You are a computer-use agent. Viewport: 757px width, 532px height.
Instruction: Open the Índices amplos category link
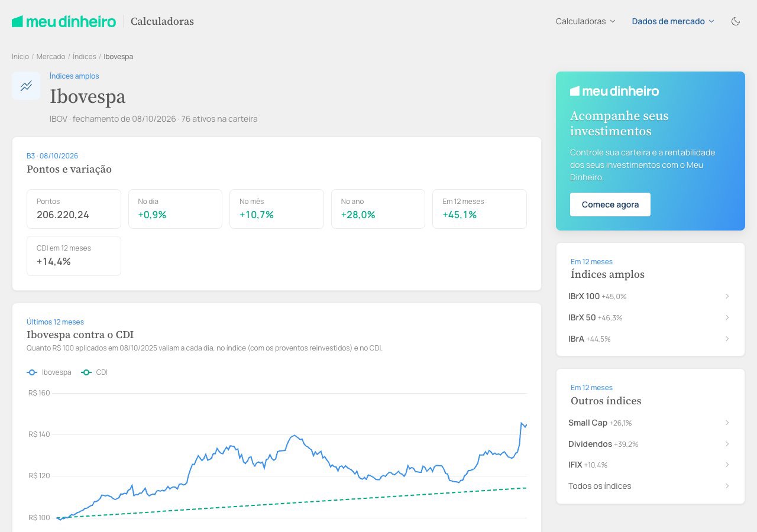click(x=75, y=76)
